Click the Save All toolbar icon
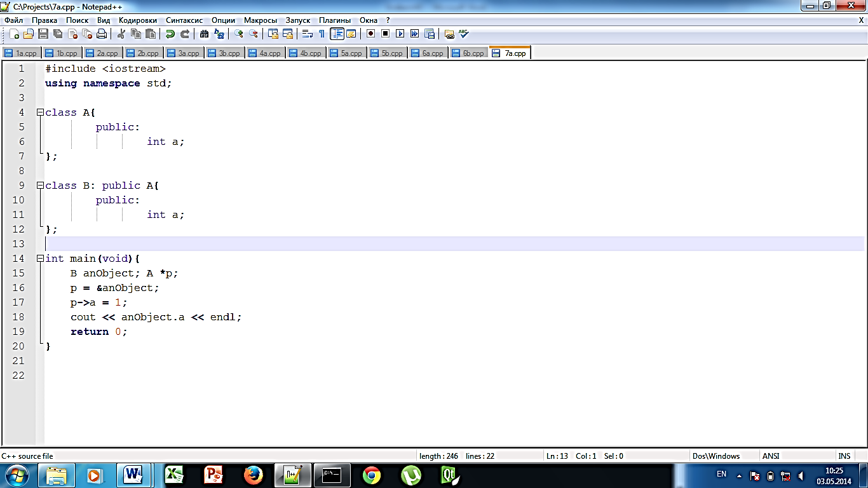868x488 pixels. [58, 34]
